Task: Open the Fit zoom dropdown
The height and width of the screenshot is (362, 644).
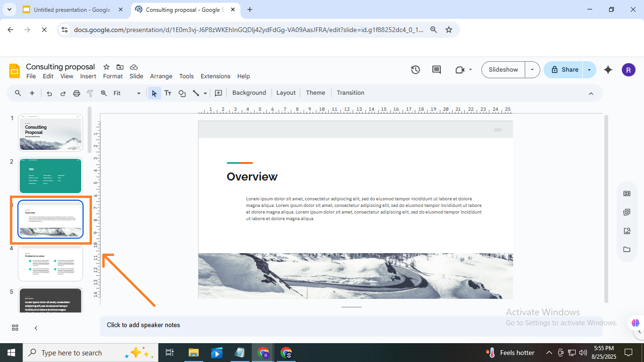Action: pyautogui.click(x=127, y=93)
